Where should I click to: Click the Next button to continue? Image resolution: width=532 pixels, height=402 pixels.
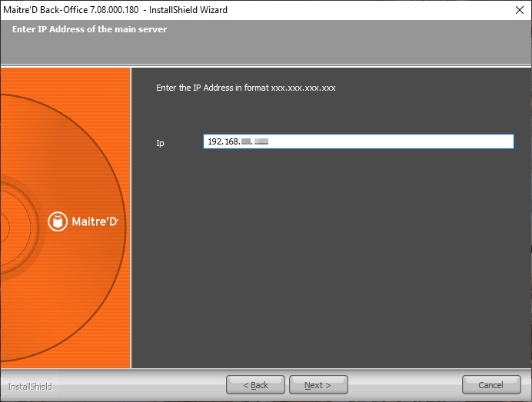[x=318, y=385]
